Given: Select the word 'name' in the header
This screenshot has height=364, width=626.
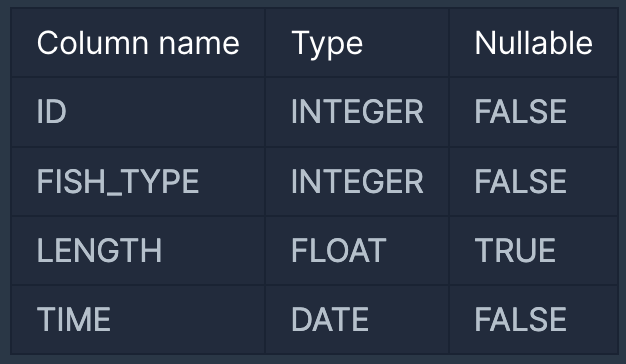Looking at the screenshot, I should (199, 44).
